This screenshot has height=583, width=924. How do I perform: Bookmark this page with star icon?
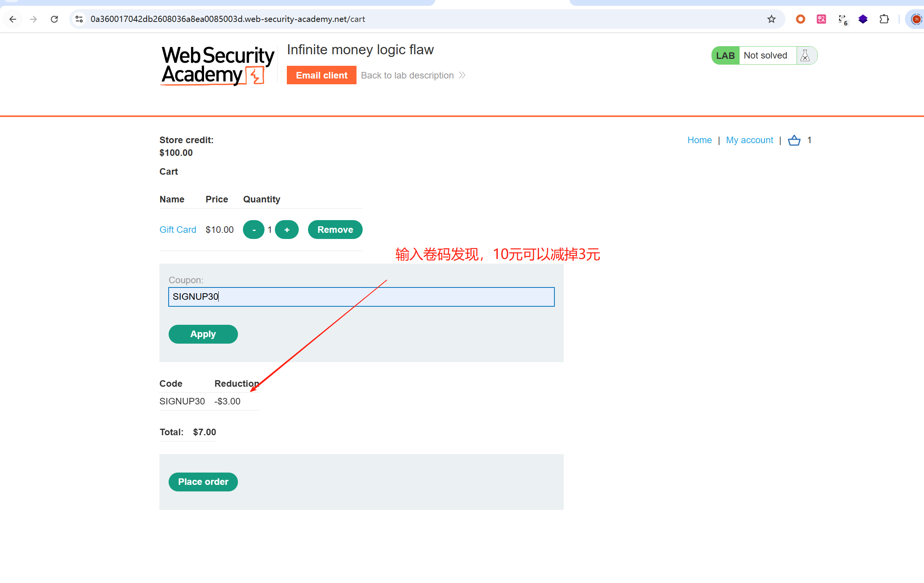point(771,19)
